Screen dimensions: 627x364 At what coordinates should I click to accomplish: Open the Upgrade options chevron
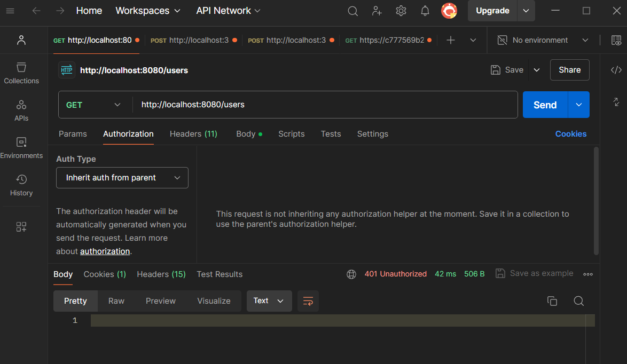click(526, 11)
